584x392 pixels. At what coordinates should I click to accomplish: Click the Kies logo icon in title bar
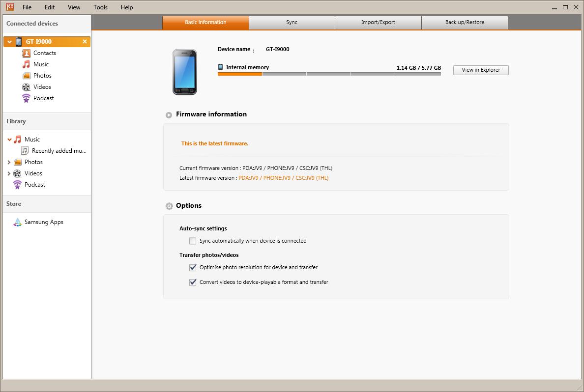(x=10, y=7)
